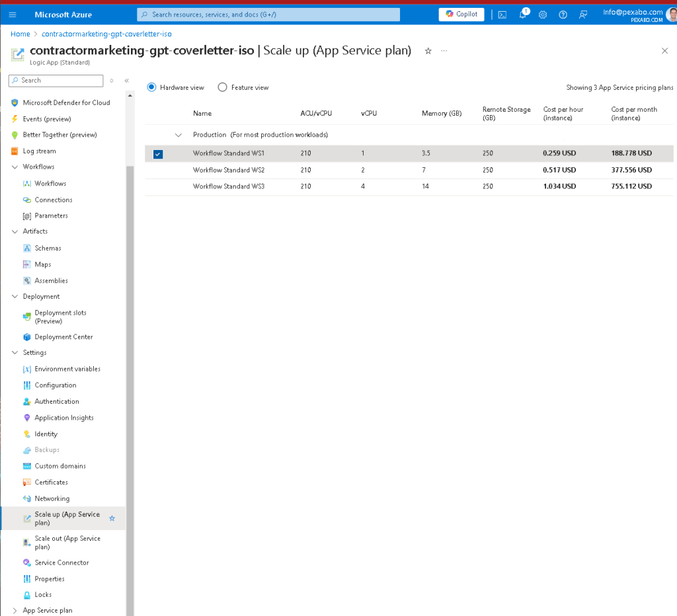Image resolution: width=677 pixels, height=616 pixels.
Task: Open Log stream
Action: [39, 151]
